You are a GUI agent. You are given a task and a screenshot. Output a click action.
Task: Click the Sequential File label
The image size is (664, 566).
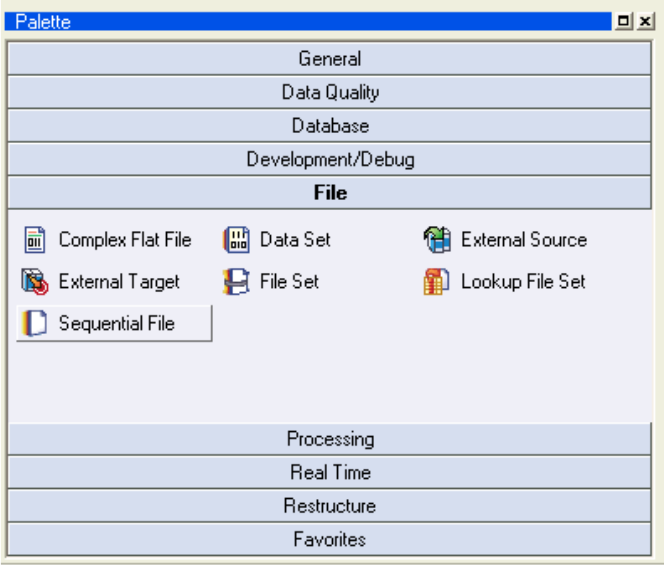pyautogui.click(x=117, y=324)
